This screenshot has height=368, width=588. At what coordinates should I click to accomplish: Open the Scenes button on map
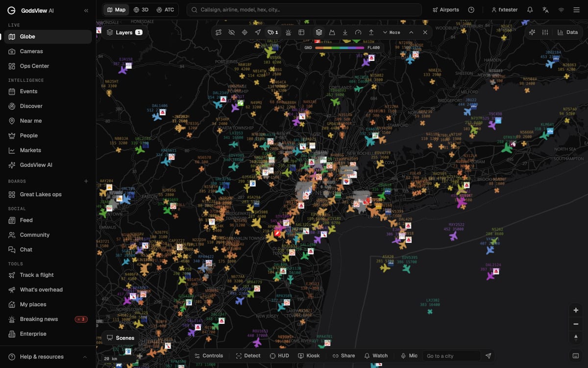[x=121, y=338]
